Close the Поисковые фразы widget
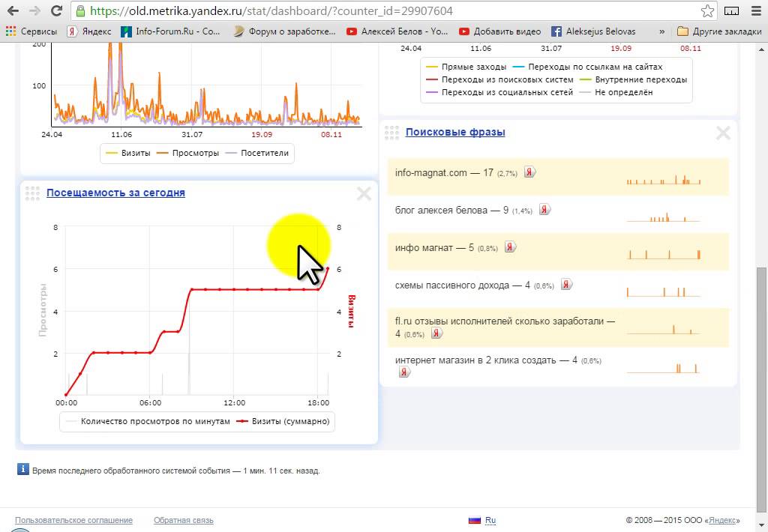 [724, 133]
